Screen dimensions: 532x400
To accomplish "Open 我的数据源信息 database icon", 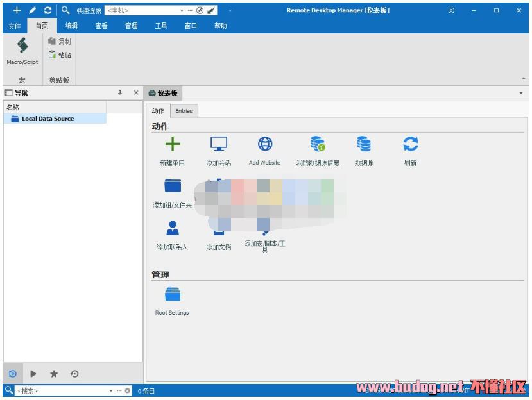I will (318, 144).
